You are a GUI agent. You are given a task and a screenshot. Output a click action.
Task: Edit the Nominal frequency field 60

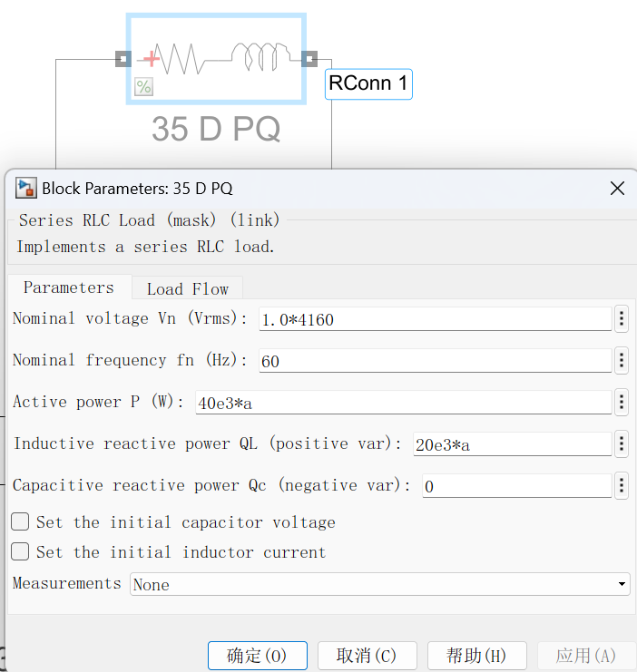(x=435, y=361)
